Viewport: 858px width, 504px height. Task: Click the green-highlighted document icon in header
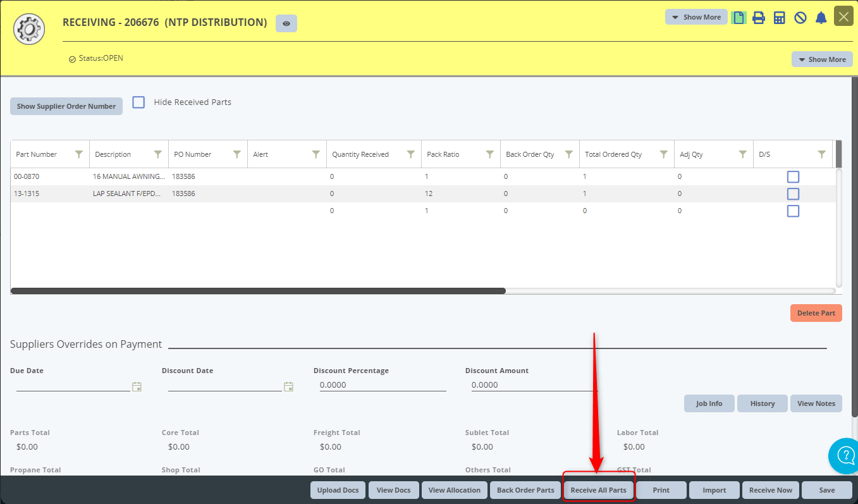click(738, 18)
